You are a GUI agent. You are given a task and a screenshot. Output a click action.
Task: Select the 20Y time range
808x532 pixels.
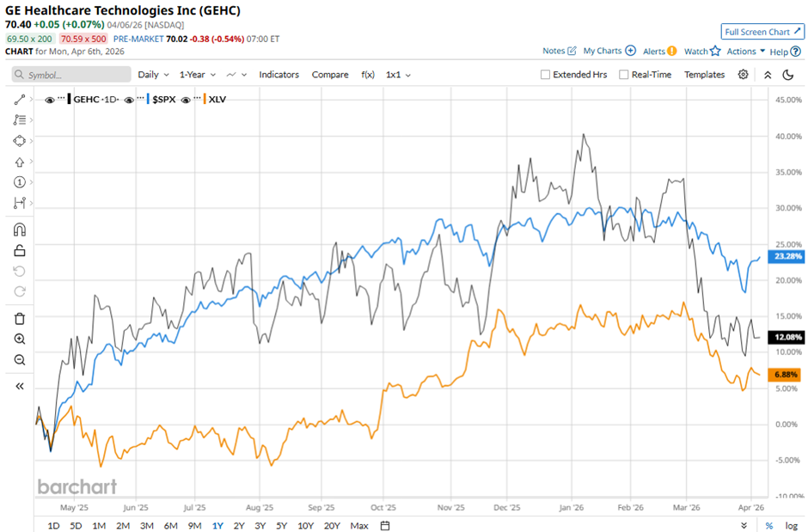[x=332, y=525]
